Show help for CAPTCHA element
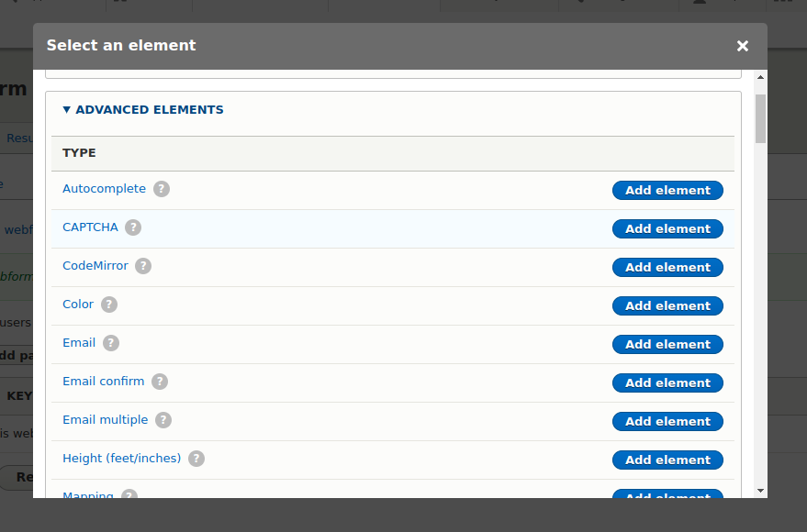The height and width of the screenshot is (532, 807). coord(133,227)
